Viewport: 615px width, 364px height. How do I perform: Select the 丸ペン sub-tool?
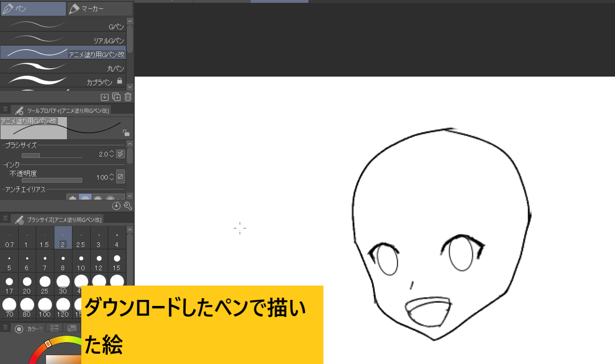coord(65,68)
